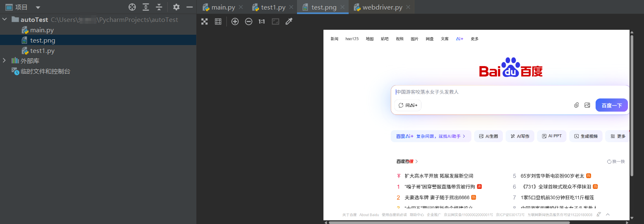Click the fit zoom to window icon
Screen dimensions: 644x224
[x=276, y=21]
